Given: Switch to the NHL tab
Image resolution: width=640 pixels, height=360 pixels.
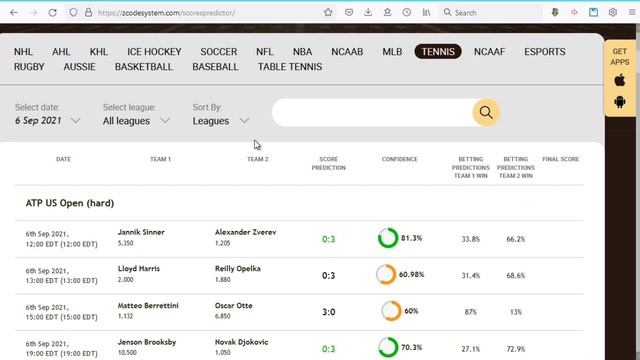Looking at the screenshot, I should [23, 52].
